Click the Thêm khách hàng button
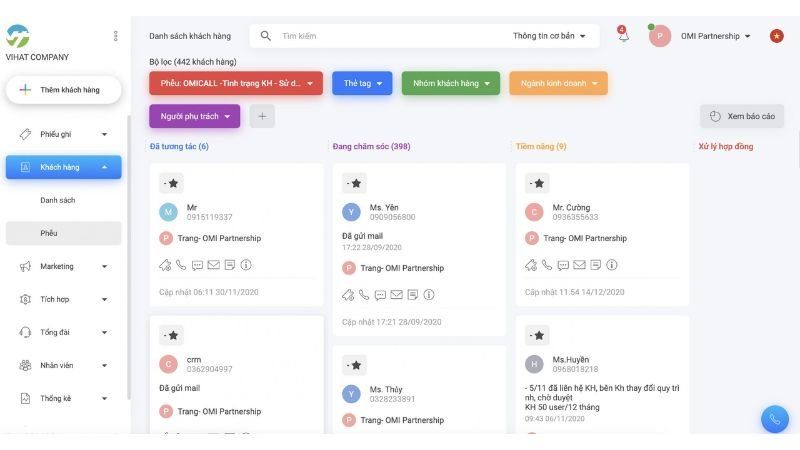This screenshot has width=800, height=450. pyautogui.click(x=63, y=90)
